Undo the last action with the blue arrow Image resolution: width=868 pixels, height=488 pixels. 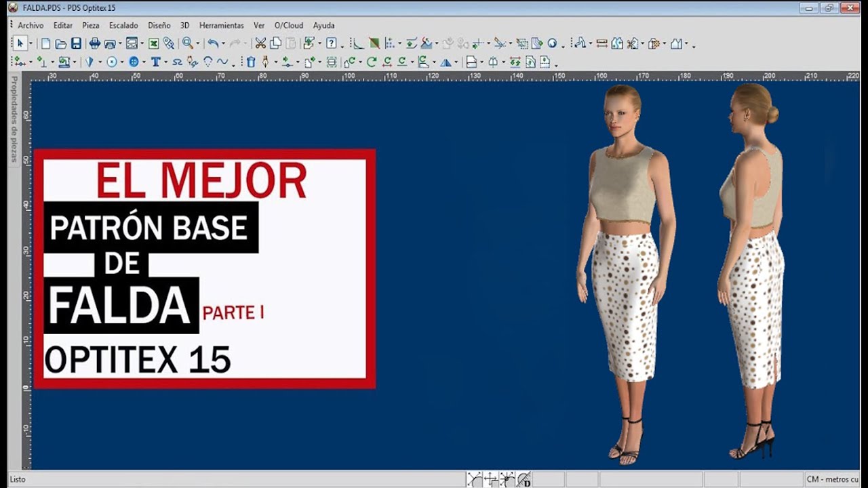(213, 43)
